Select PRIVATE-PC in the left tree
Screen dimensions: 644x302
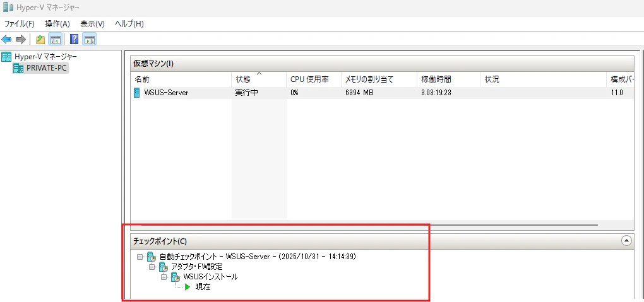pos(47,68)
